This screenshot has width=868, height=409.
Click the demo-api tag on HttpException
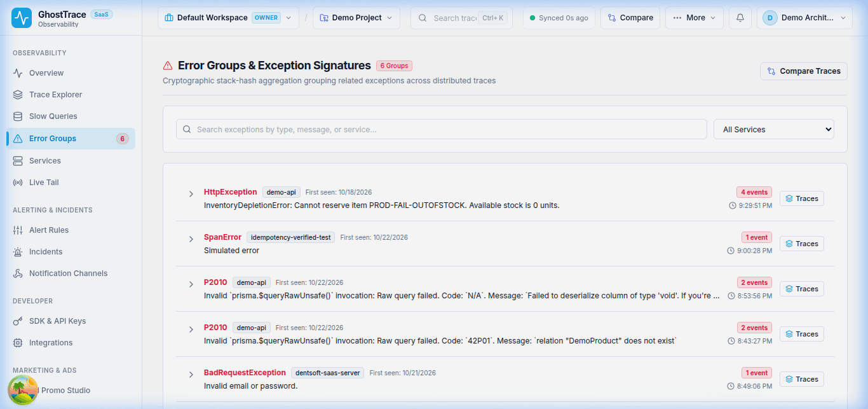pyautogui.click(x=281, y=192)
